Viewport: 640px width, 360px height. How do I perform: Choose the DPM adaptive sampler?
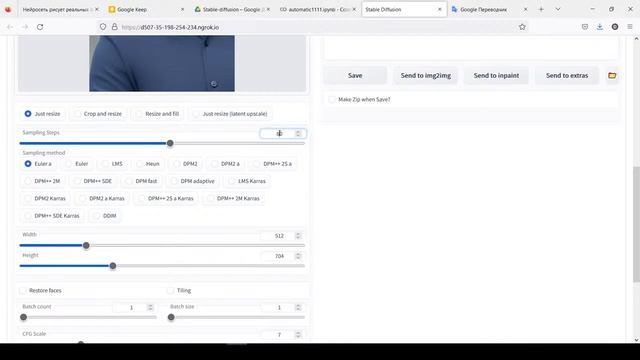(x=193, y=181)
